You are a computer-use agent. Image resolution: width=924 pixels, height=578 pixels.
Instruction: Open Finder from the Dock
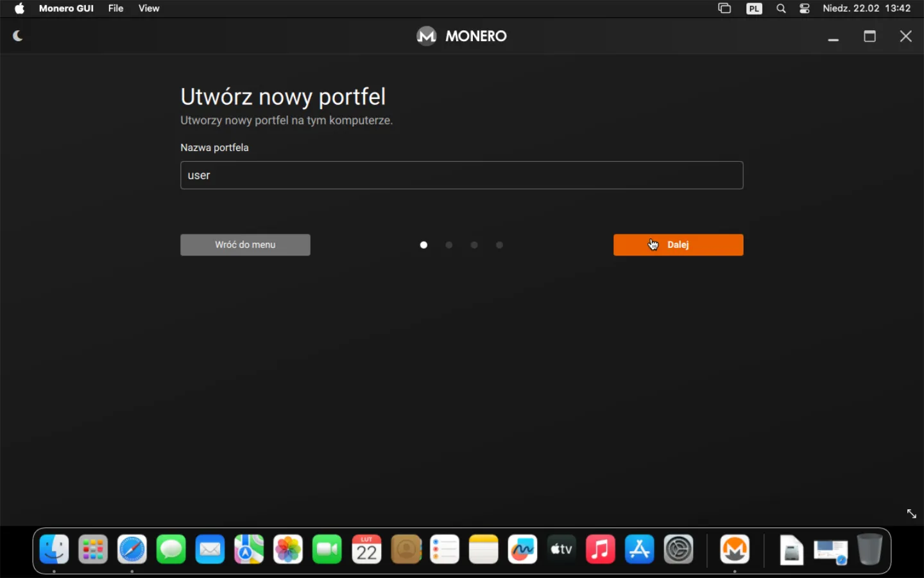click(55, 550)
